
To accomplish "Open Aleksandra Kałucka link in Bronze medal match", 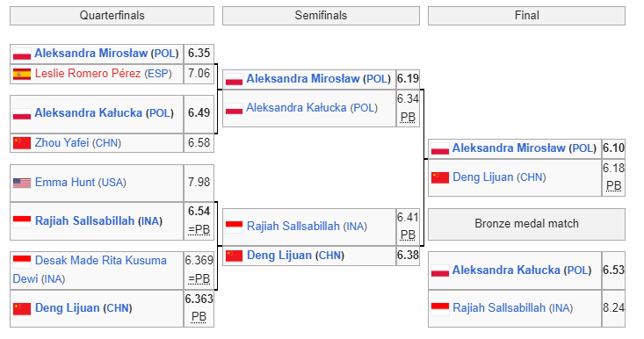I will [506, 270].
